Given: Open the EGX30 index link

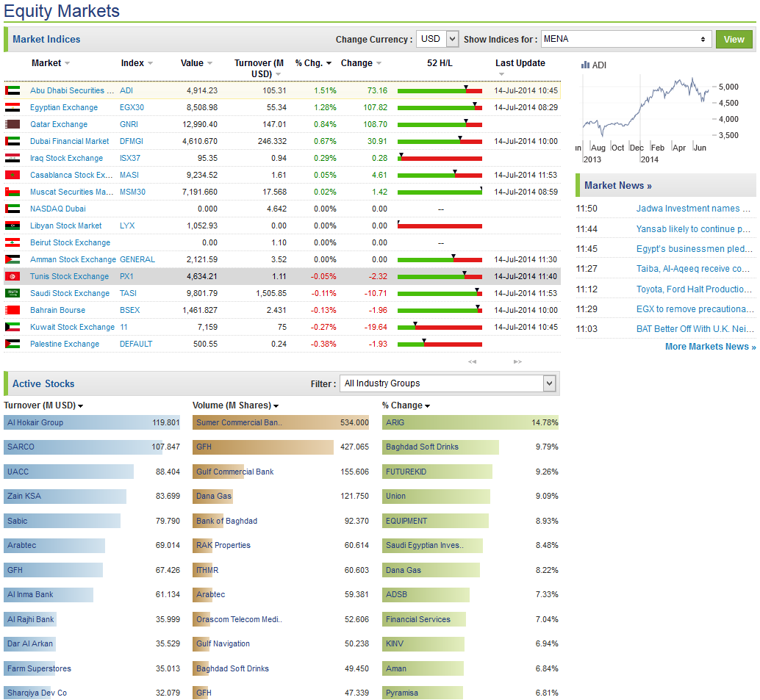Looking at the screenshot, I should pyautogui.click(x=132, y=107).
